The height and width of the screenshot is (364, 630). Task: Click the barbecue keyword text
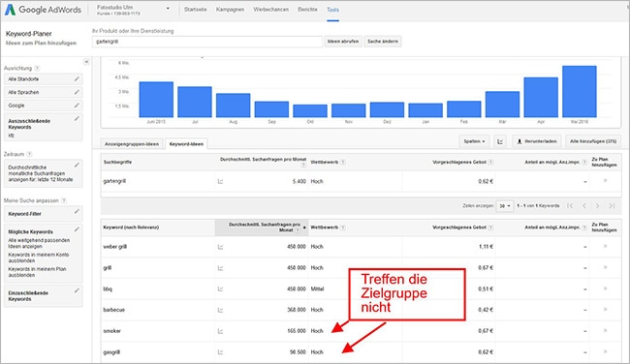click(114, 310)
